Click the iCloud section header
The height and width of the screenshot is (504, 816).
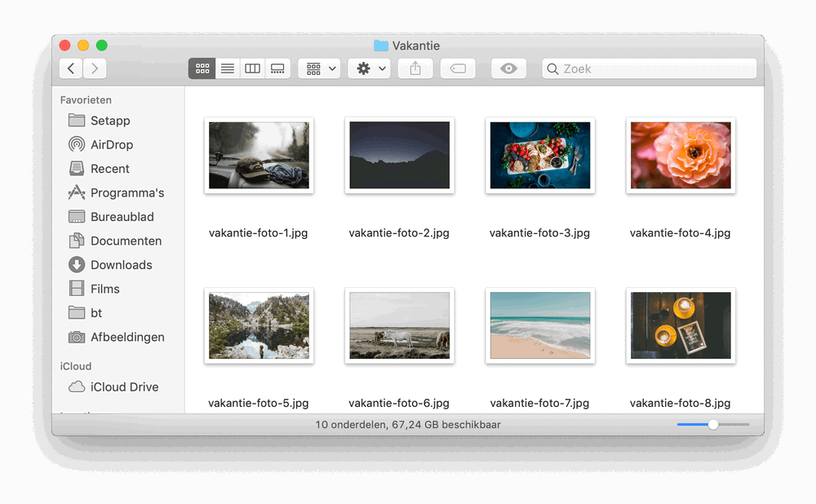[x=75, y=366]
